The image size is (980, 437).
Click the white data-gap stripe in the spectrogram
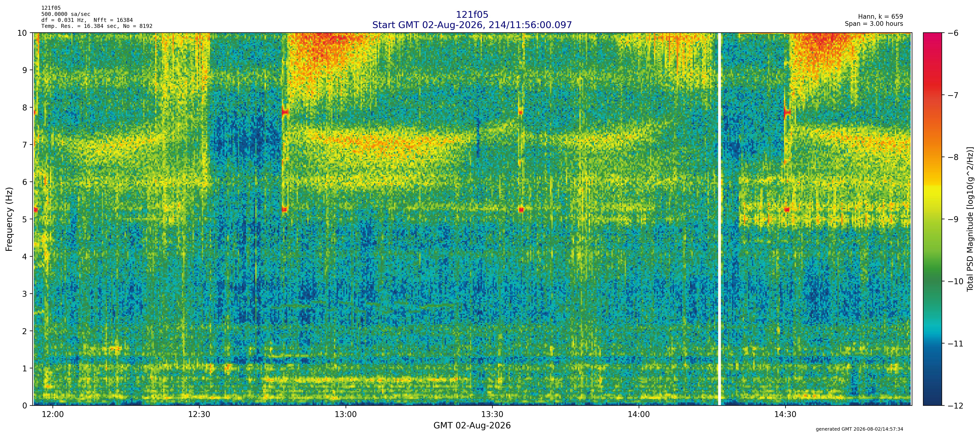(x=719, y=219)
